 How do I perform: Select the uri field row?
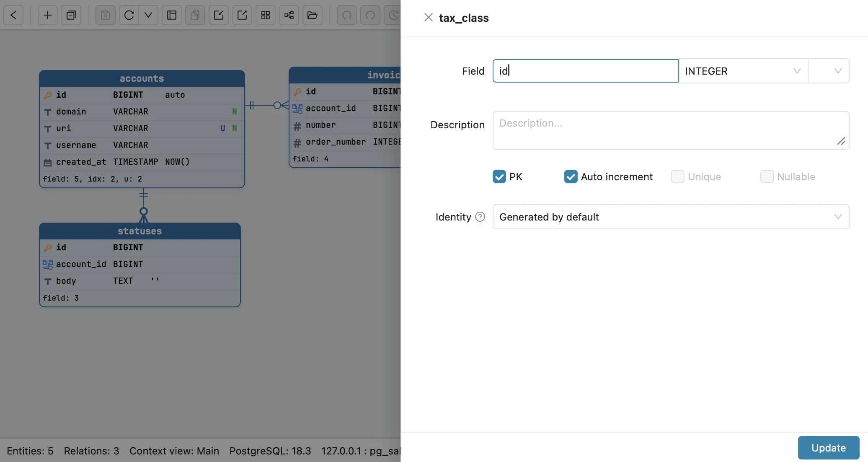tap(142, 128)
